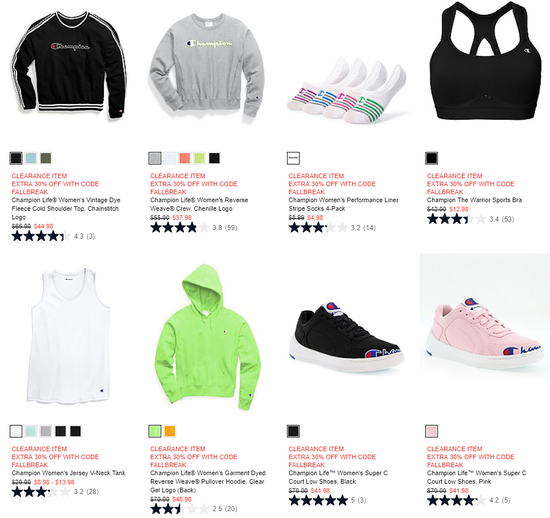Open Super C Court Low Shoes, Black link

338,477
